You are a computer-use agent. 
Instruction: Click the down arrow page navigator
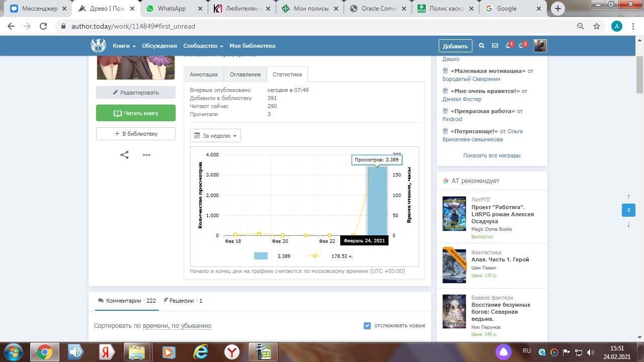(x=628, y=224)
